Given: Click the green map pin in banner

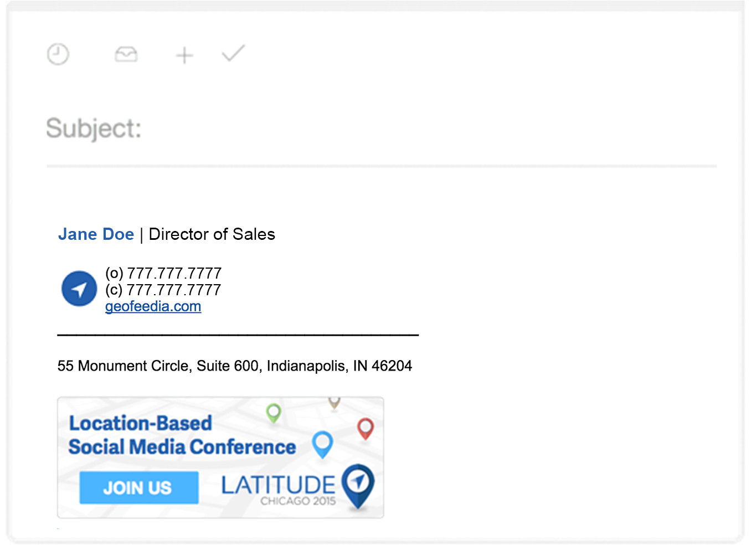Looking at the screenshot, I should point(274,413).
